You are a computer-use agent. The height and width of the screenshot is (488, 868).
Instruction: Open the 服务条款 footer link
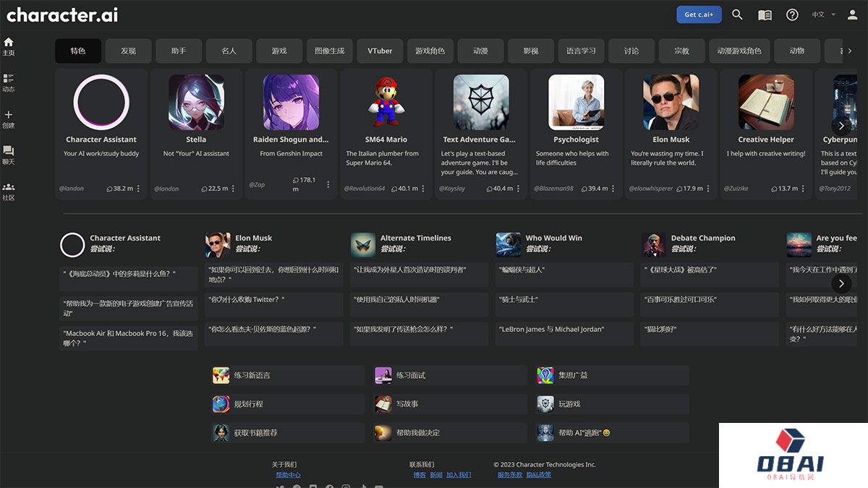510,475
